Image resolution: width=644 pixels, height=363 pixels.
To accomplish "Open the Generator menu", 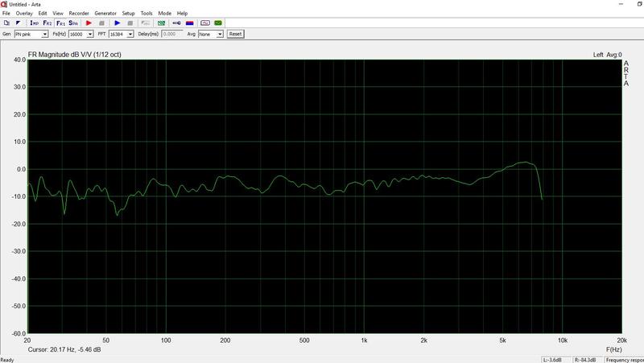I will pos(105,13).
